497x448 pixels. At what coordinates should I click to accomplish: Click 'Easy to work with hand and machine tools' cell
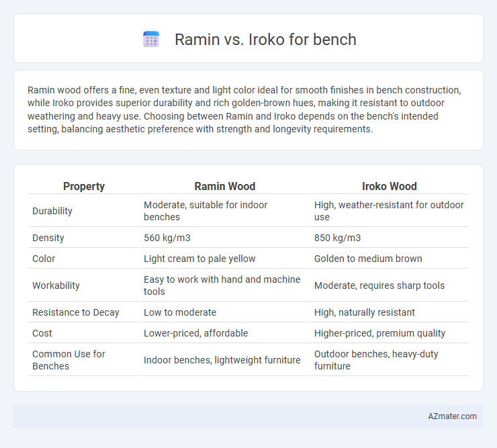[224, 285]
